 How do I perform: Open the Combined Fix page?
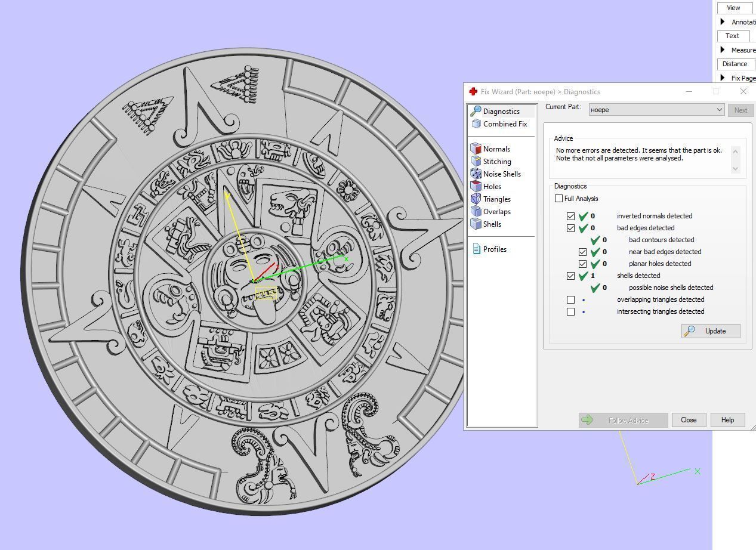click(505, 124)
